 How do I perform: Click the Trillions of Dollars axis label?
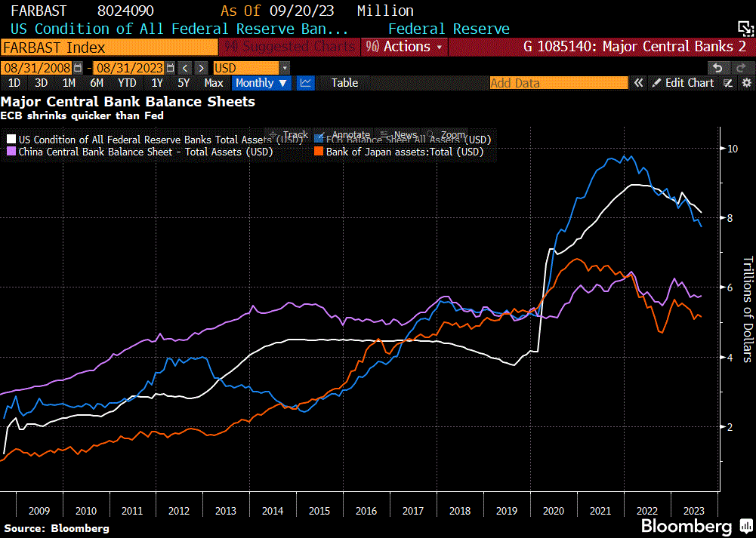coord(747,309)
